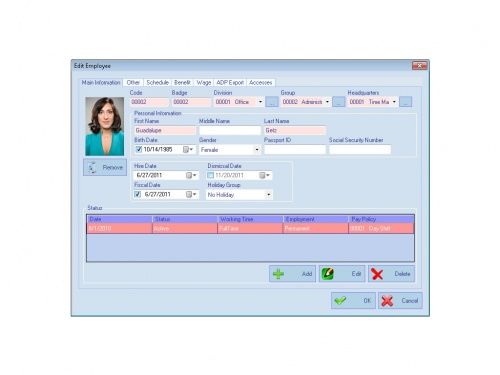The height and width of the screenshot is (375, 500).
Task: Select the ADP Export tab
Action: 230,82
